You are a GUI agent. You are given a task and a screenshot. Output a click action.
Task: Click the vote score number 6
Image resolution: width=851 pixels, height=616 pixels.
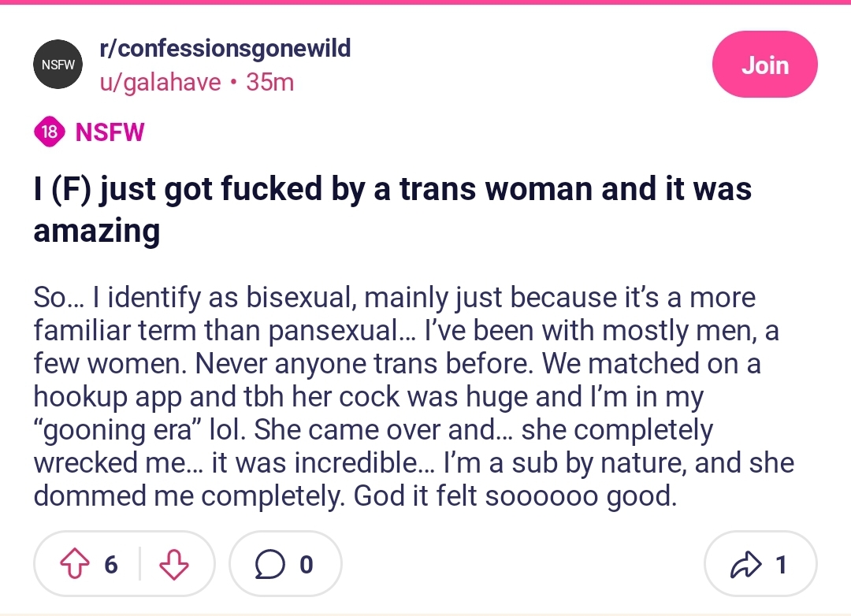point(111,565)
